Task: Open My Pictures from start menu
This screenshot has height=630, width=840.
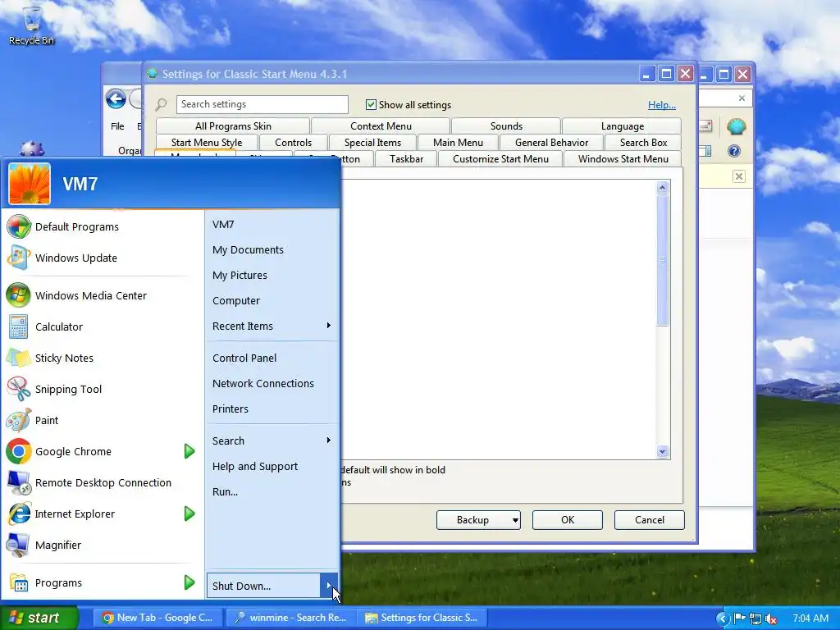Action: (272, 275)
